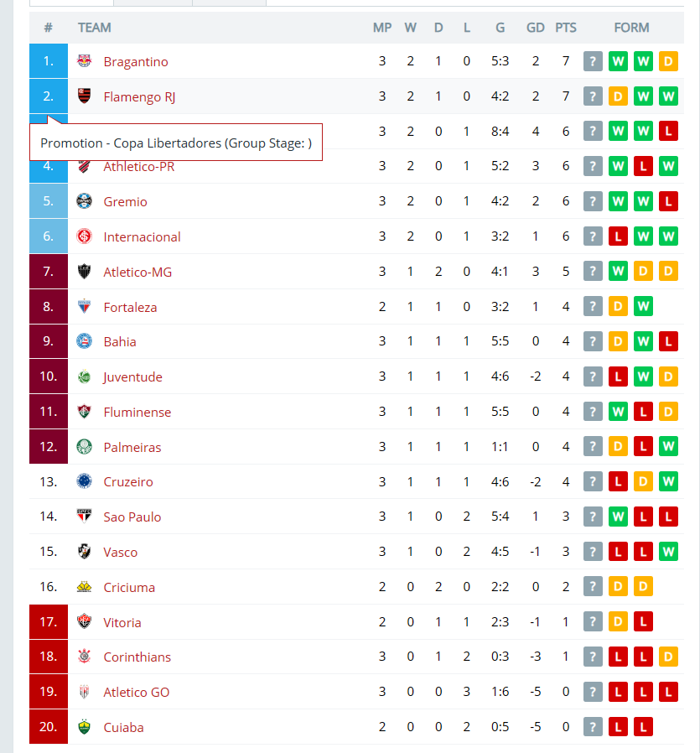Click the blue position 1 rank cell
Viewport: 700px width, 753px height.
click(x=49, y=61)
